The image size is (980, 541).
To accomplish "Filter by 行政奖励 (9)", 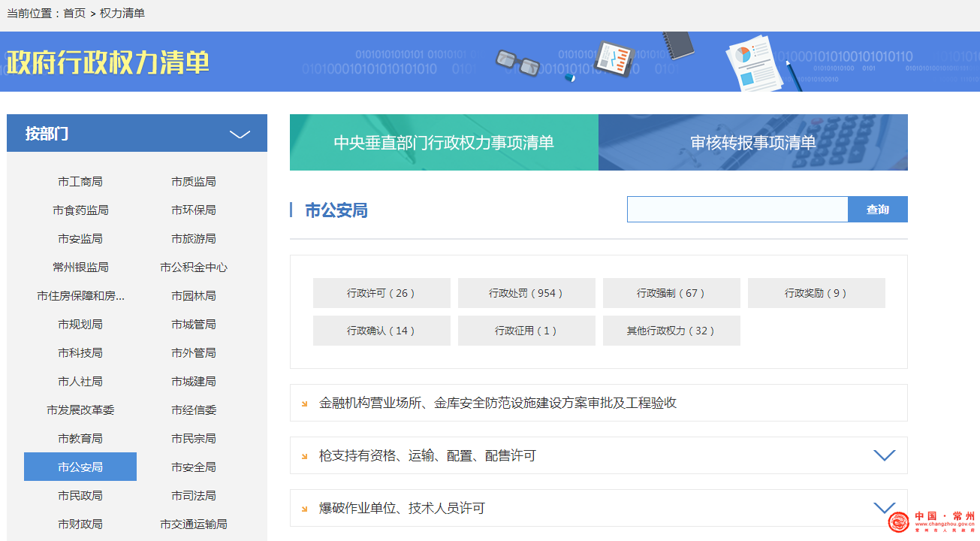I will (x=816, y=293).
